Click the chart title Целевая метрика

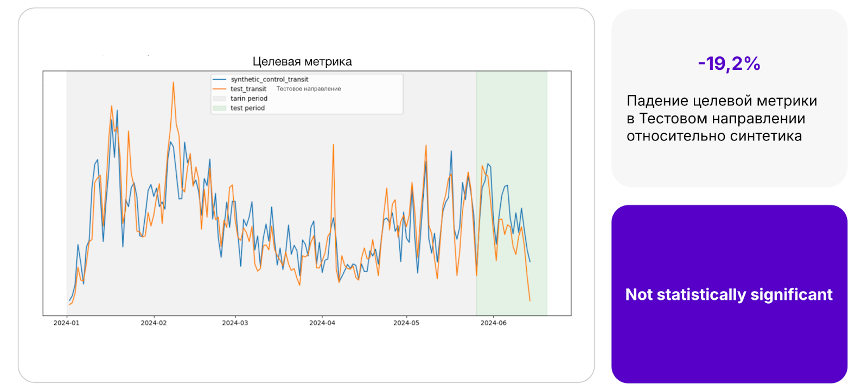[x=302, y=62]
